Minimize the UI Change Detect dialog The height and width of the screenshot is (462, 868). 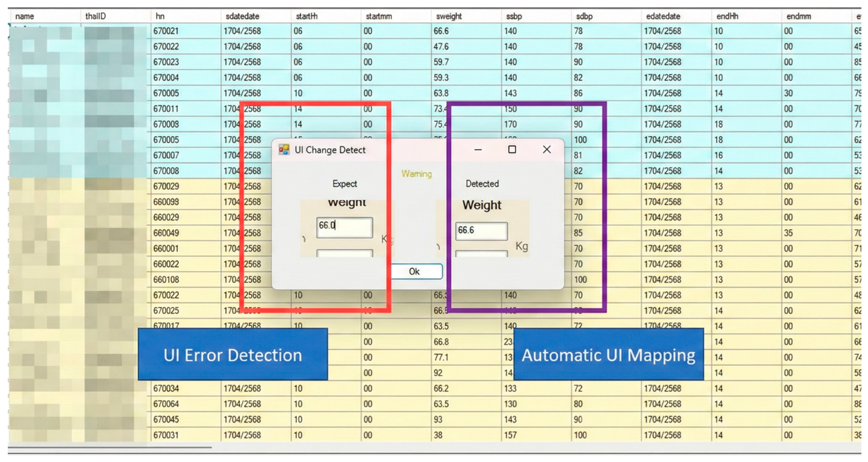[478, 150]
